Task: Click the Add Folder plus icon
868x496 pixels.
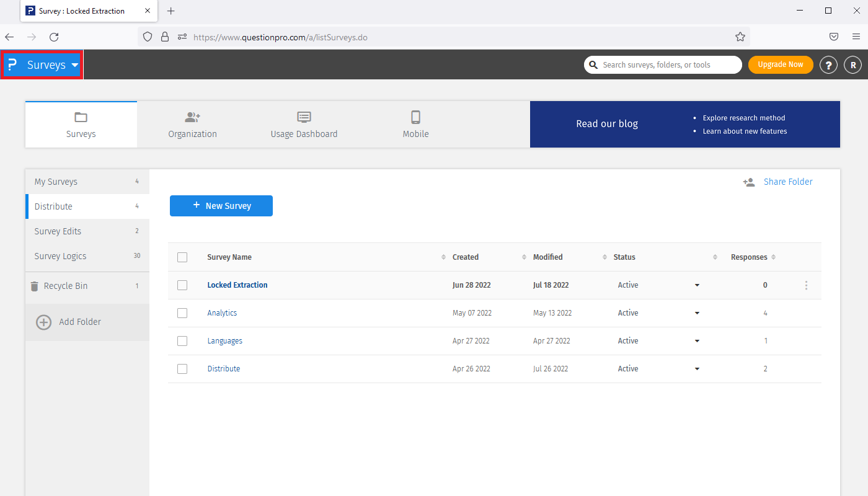Action: point(43,322)
